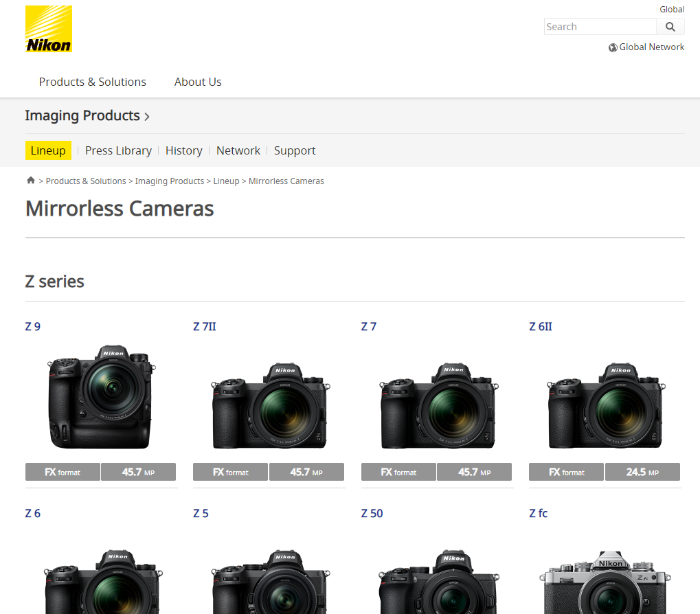This screenshot has height=614, width=700.
Task: Type in the Search input field
Action: [x=600, y=27]
